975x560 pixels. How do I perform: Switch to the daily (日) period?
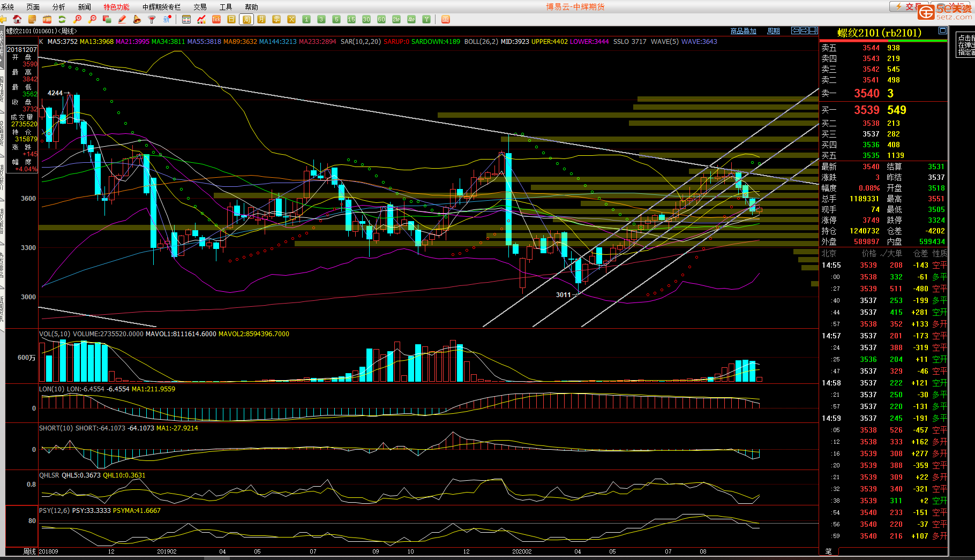pyautogui.click(x=231, y=19)
